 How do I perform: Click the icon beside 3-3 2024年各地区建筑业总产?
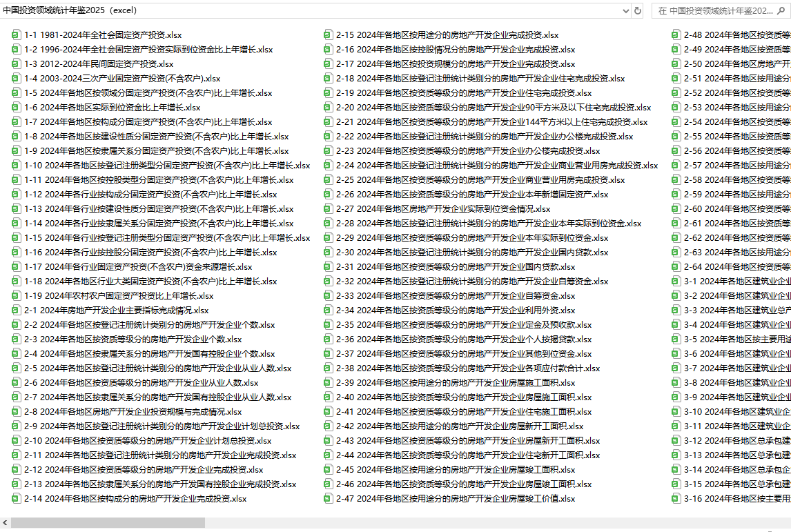(x=676, y=310)
